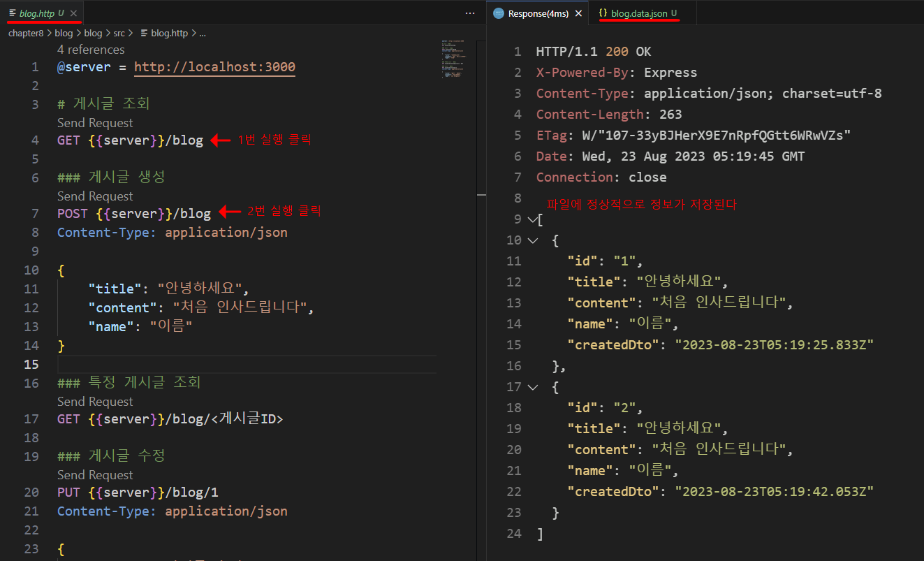The height and width of the screenshot is (561, 924).
Task: Click "name": "이름" on response line 14
Action: (x=623, y=324)
